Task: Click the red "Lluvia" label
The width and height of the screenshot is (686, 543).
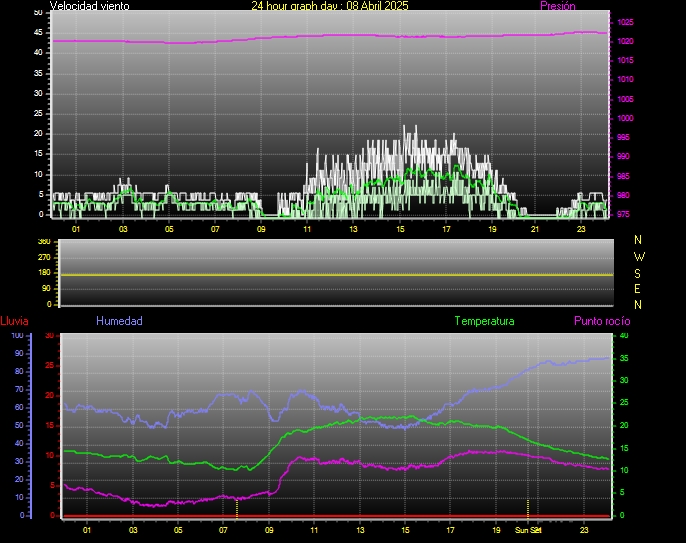Action: (14, 321)
